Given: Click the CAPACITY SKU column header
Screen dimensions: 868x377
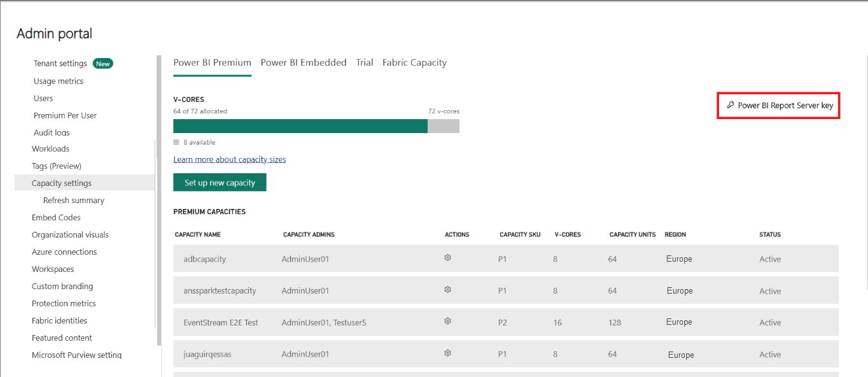Looking at the screenshot, I should [520, 234].
